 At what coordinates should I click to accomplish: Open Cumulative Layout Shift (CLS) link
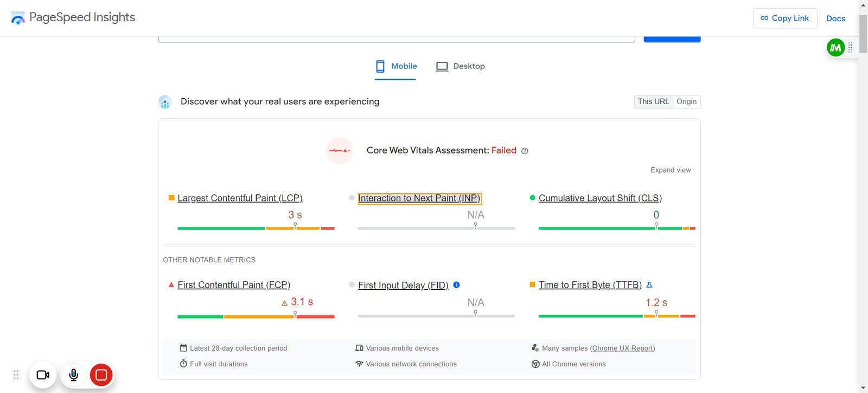600,198
